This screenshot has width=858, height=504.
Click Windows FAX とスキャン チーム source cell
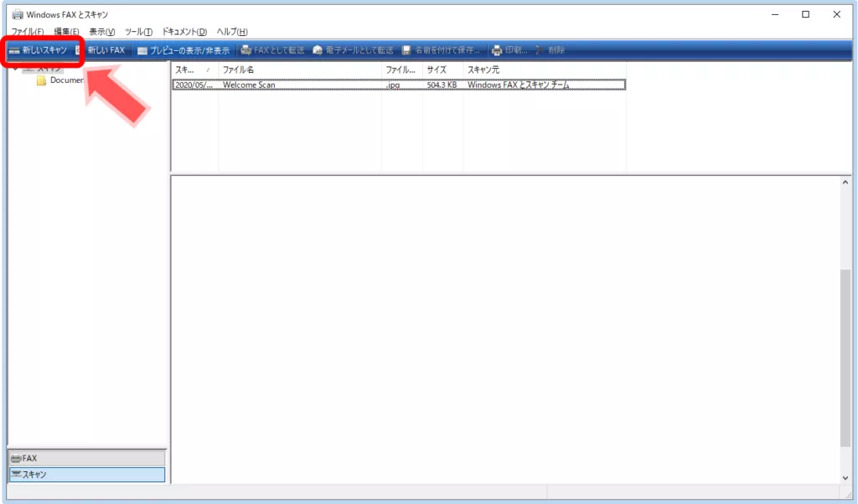[x=518, y=85]
